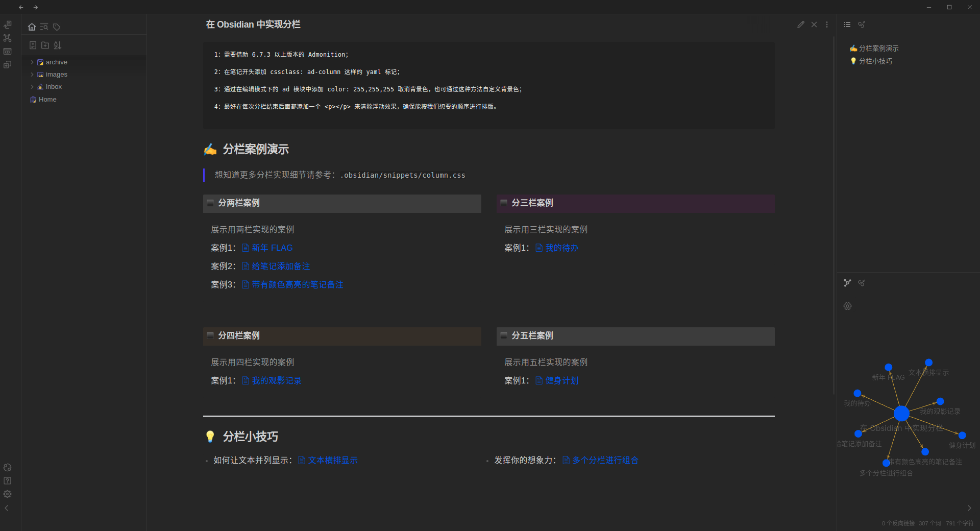Navigate back with the left arrow
This screenshot has width=980, height=531.
coord(21,7)
